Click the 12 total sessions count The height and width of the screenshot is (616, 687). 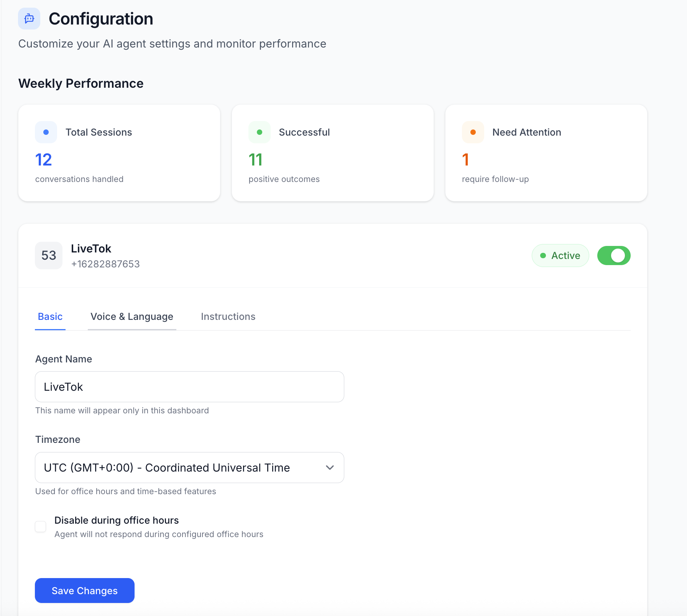(x=43, y=160)
